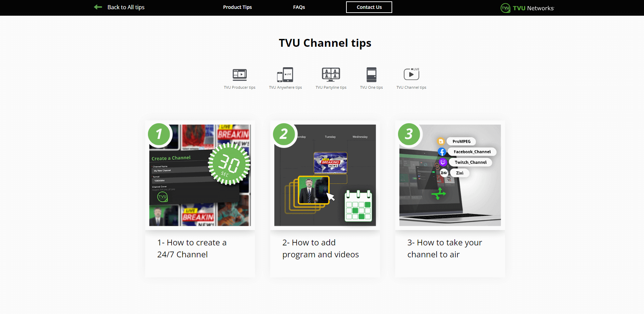644x314 pixels.
Task: Open the TVU Producer tips icon
Action: 239,74
